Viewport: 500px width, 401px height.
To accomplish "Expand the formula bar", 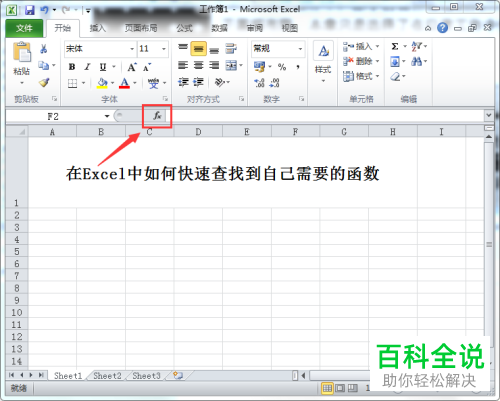I will click(x=489, y=115).
